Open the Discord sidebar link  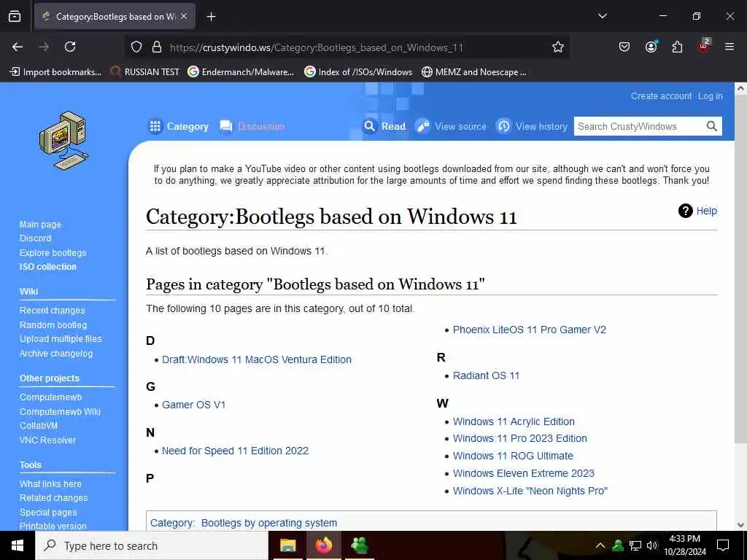tap(35, 238)
